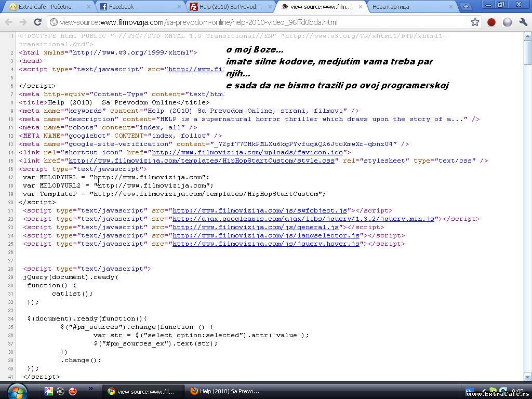This screenshot has height=399, width=532.
Task: Open the Windows Start orb
Action: pyautogui.click(x=17, y=391)
